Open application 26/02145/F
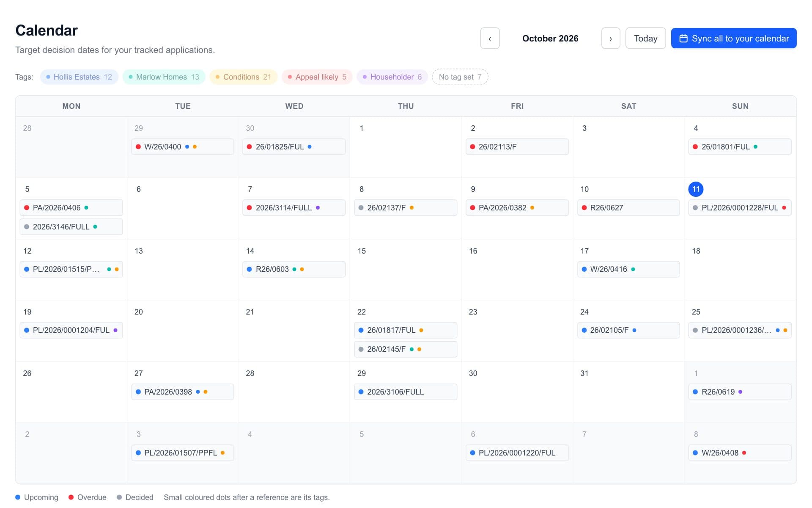The image size is (812, 508). [406, 349]
